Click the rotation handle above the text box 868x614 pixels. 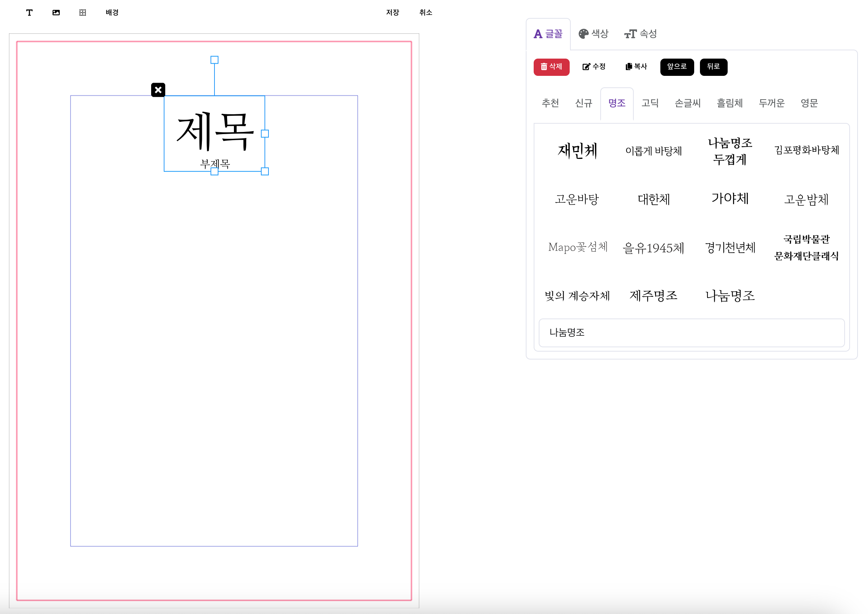[214, 60]
